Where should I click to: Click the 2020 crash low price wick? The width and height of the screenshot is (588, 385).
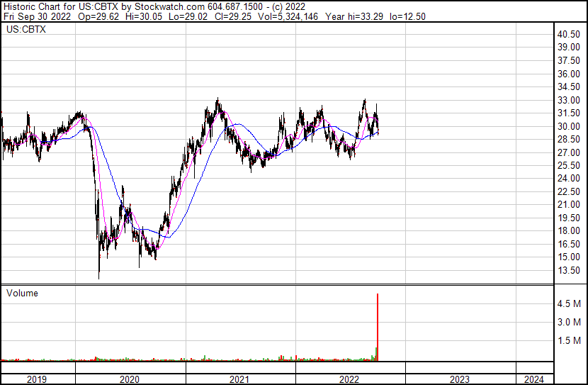pyautogui.click(x=98, y=273)
